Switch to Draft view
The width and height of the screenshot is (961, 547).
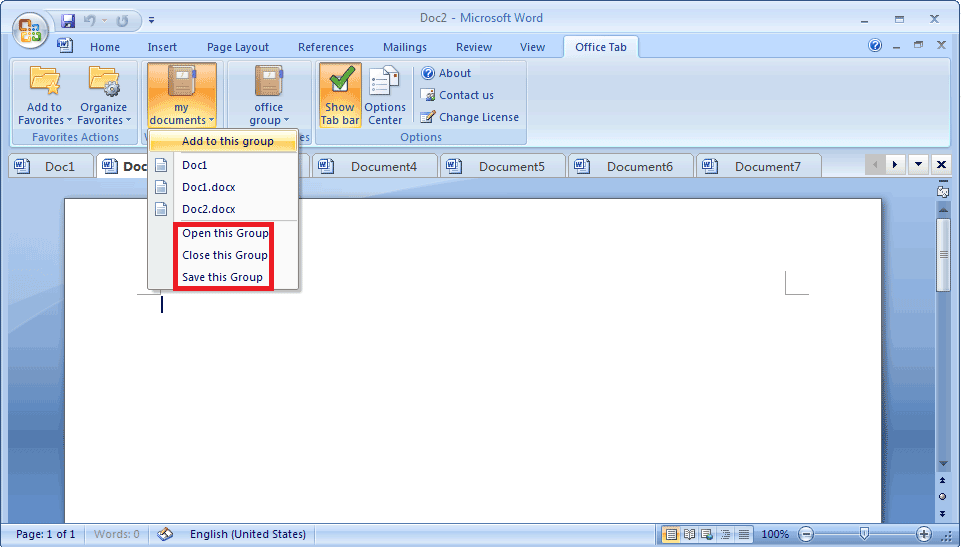pos(743,534)
